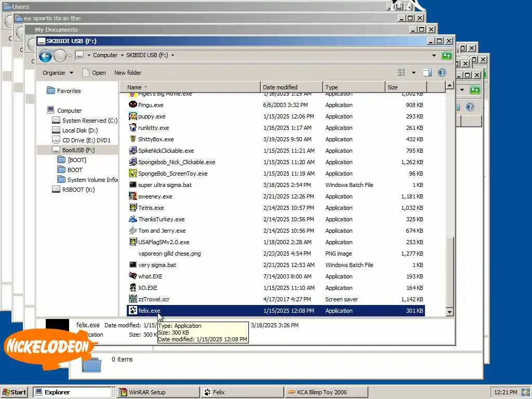Sort by the Name column header
The image size is (532, 399).
click(190, 87)
